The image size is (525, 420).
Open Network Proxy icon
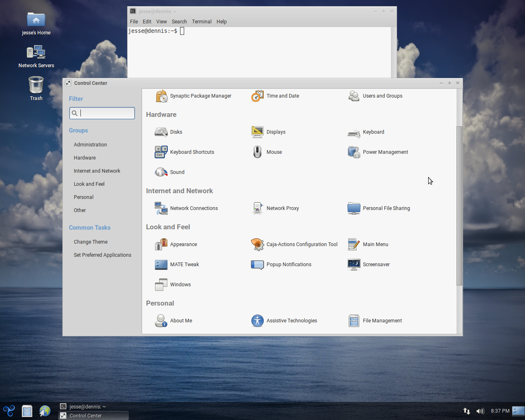pyautogui.click(x=258, y=208)
